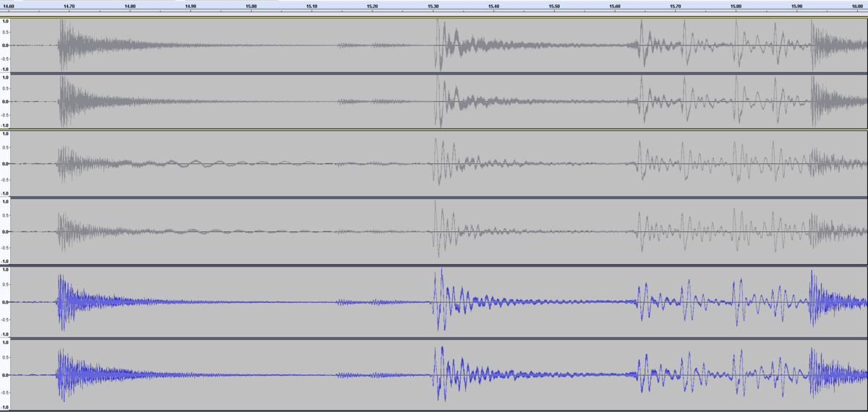Click the third track's vertical amplitude scale

point(6,163)
